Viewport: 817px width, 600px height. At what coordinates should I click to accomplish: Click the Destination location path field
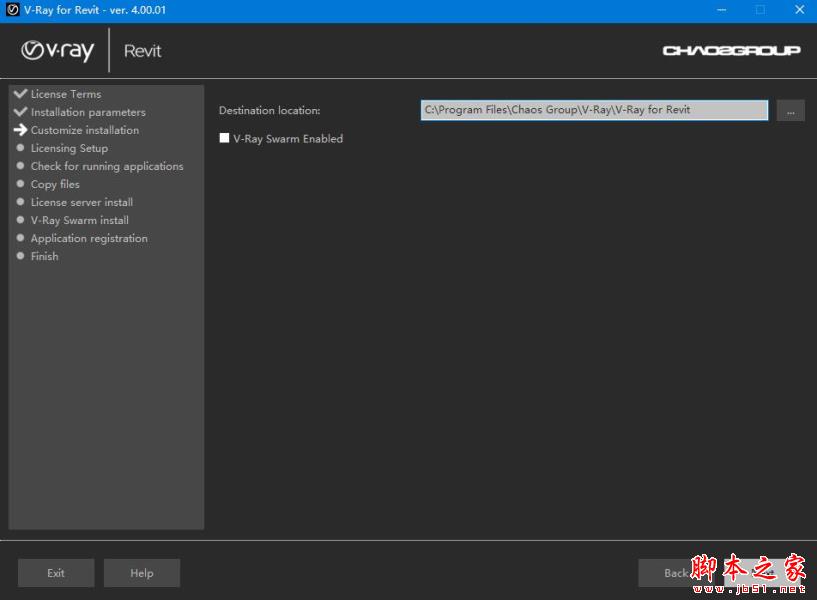(x=594, y=110)
